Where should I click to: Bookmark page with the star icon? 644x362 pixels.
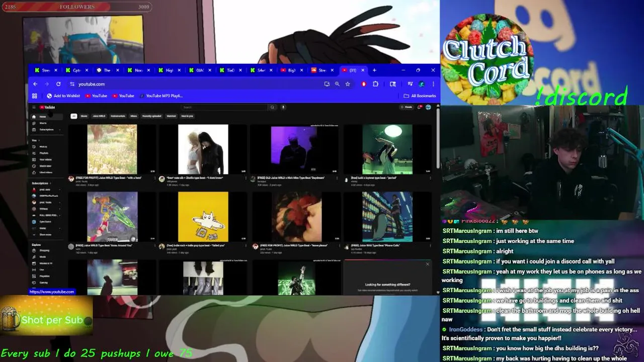pos(348,84)
